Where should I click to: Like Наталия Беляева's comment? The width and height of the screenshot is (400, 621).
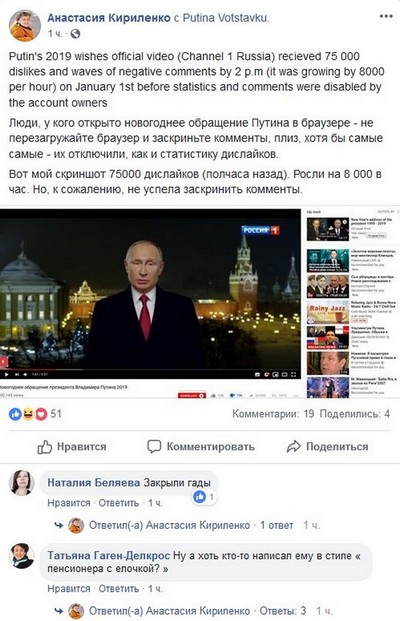coord(69,503)
